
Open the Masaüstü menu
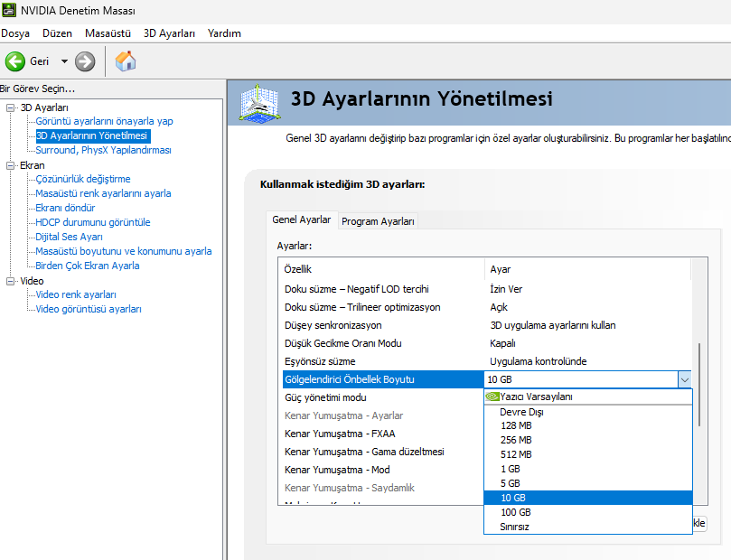(108, 33)
